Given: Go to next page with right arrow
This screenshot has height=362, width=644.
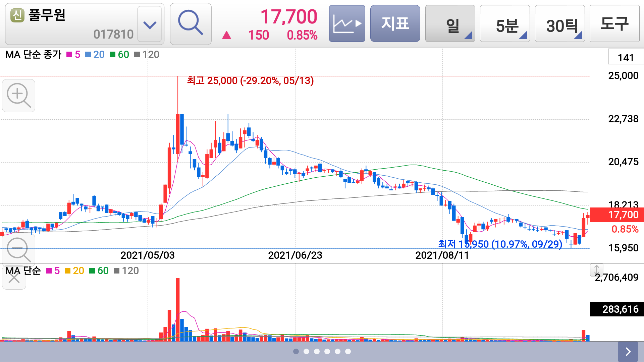Looking at the screenshot, I should click(628, 351).
